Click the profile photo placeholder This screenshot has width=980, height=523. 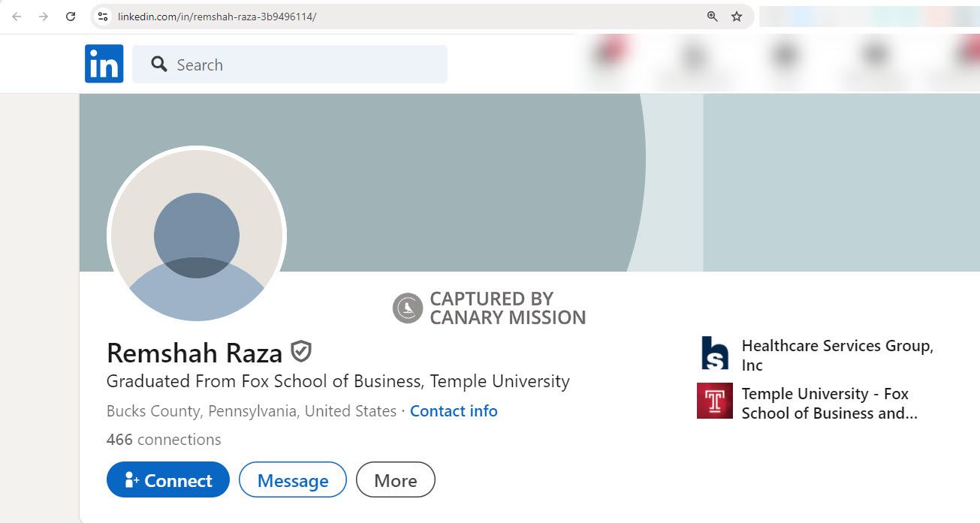click(196, 235)
